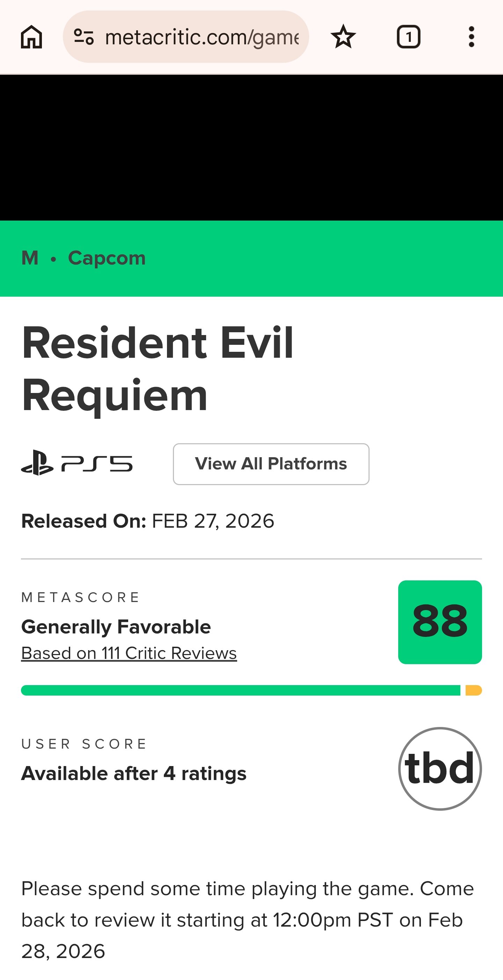Open Based on 111 Critic Reviews link
The image size is (503, 980).
pyautogui.click(x=129, y=653)
